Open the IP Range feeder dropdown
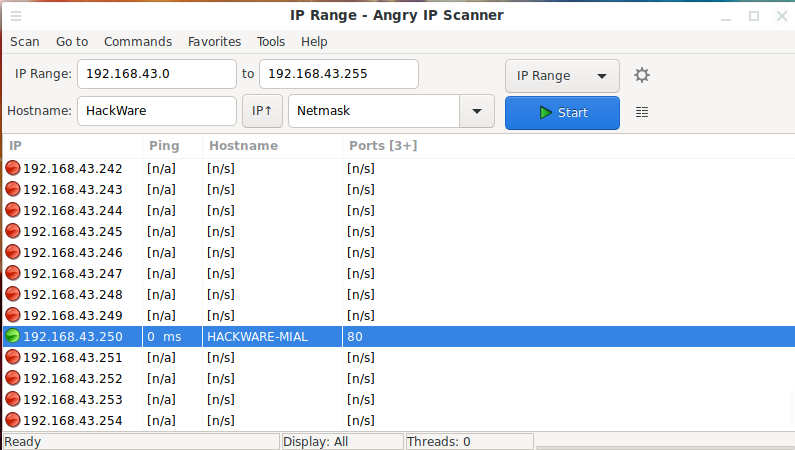The image size is (795, 450). coord(562,76)
